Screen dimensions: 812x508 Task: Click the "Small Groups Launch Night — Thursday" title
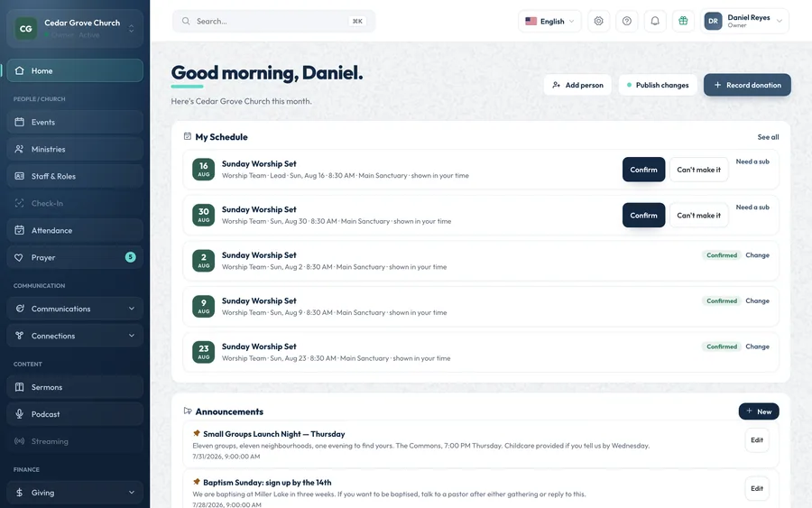click(x=274, y=434)
